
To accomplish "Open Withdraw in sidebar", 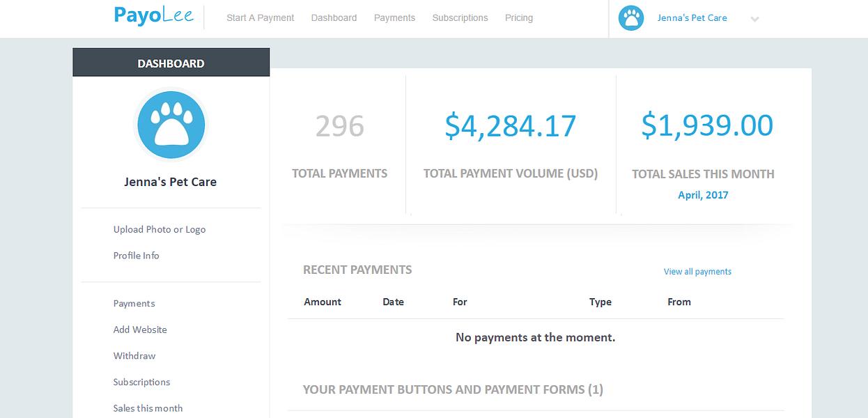I will point(134,356).
